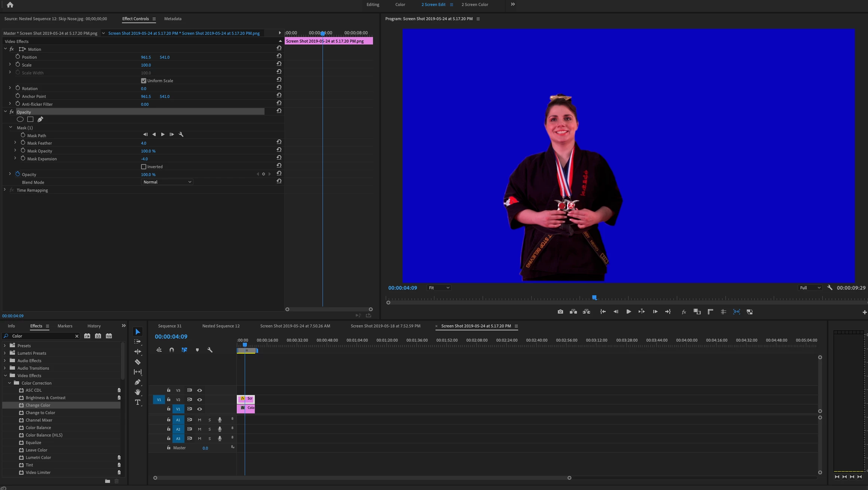Expand the Lumetri Presets folder

click(5, 353)
